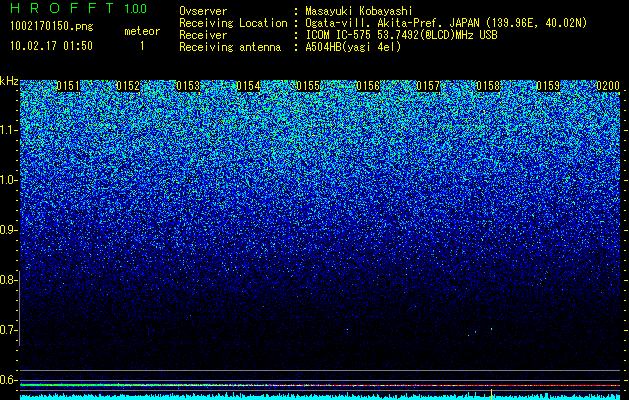
Task: Click the yellow meteor spike on the bottom power graph
Action: 491,394
